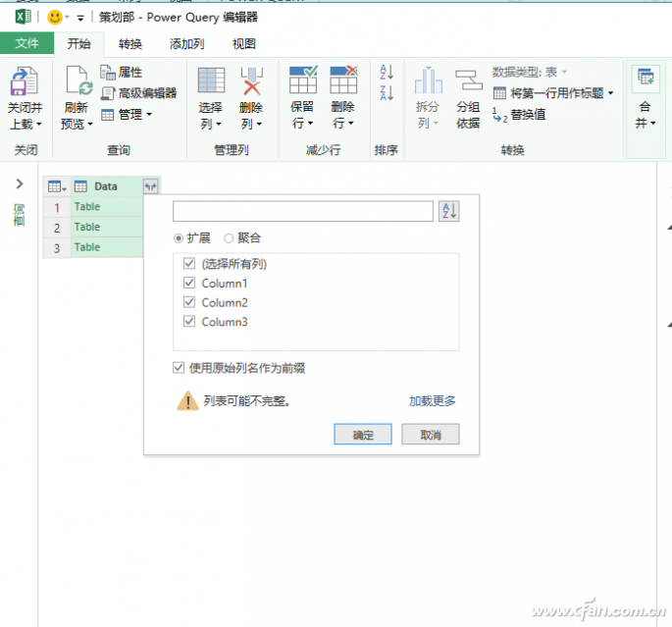Click the A-Z sort button beside search box
This screenshot has height=627, width=672.
448,211
